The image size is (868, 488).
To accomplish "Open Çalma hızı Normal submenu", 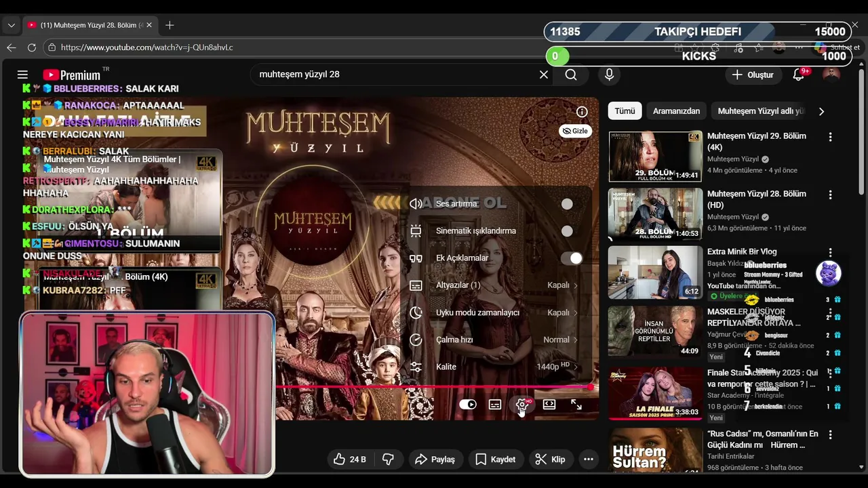I will (x=495, y=340).
